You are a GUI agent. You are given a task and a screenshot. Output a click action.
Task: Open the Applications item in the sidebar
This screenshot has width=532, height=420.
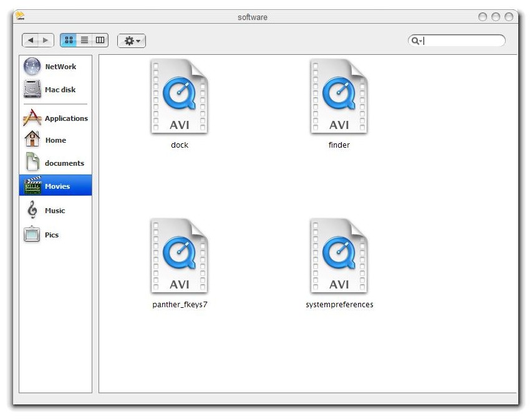pyautogui.click(x=66, y=118)
